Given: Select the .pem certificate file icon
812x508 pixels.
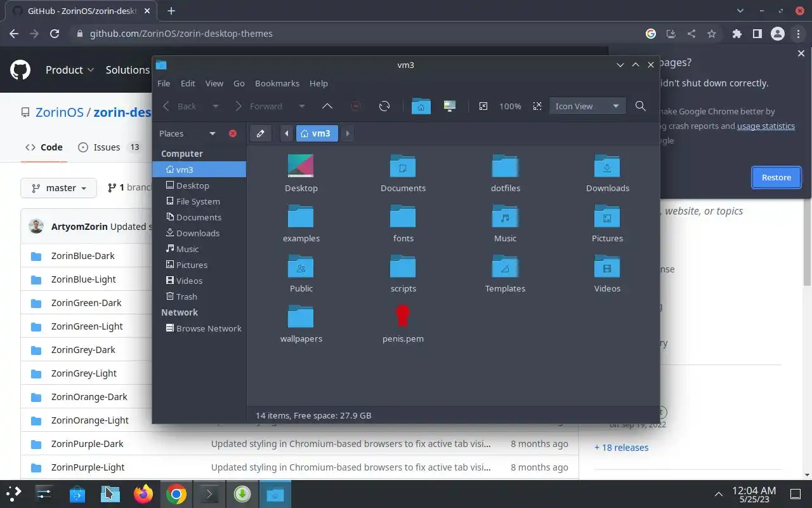Looking at the screenshot, I should pyautogui.click(x=403, y=316).
